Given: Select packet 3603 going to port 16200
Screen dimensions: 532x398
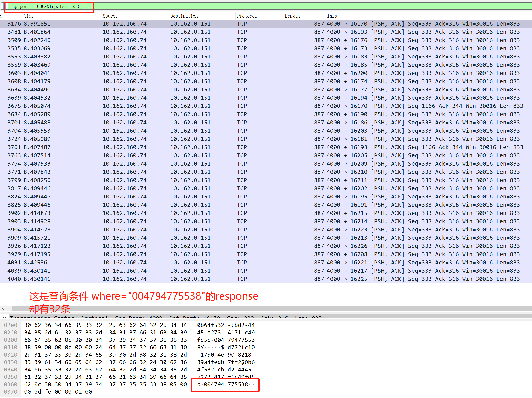Looking at the screenshot, I should (x=266, y=73).
